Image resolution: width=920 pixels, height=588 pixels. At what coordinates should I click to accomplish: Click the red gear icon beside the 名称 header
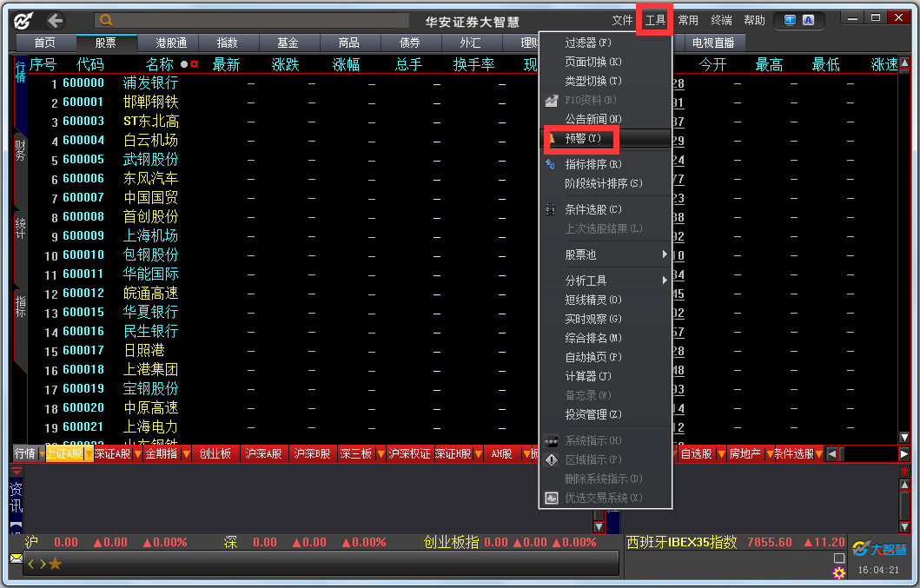pos(195,64)
